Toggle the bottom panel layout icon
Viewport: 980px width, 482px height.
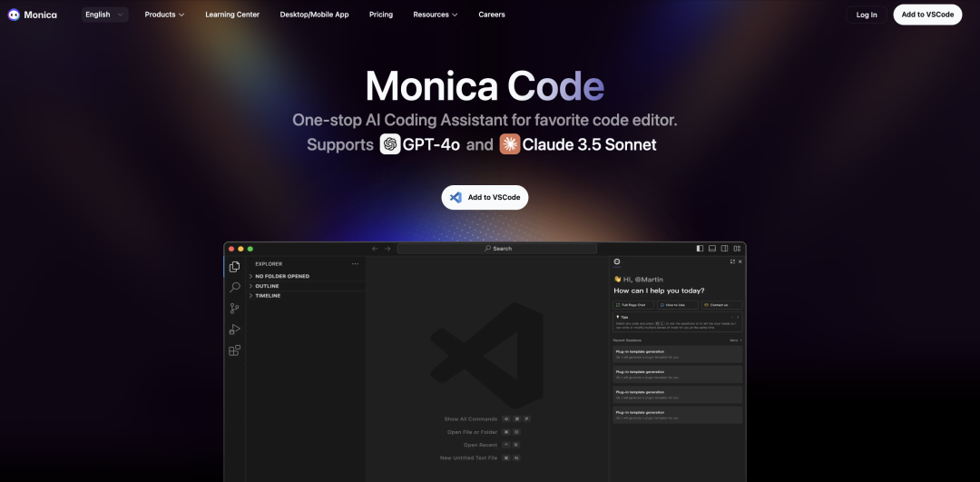(x=712, y=248)
